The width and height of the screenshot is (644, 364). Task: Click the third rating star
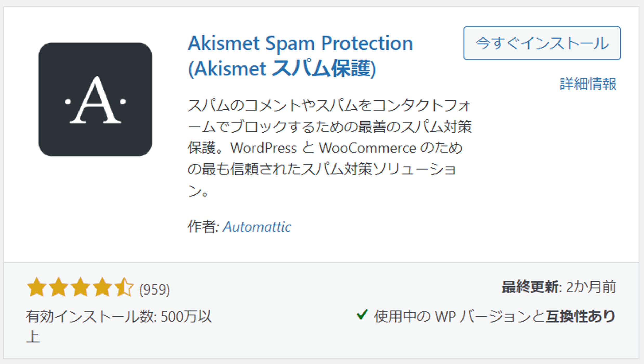81,287
